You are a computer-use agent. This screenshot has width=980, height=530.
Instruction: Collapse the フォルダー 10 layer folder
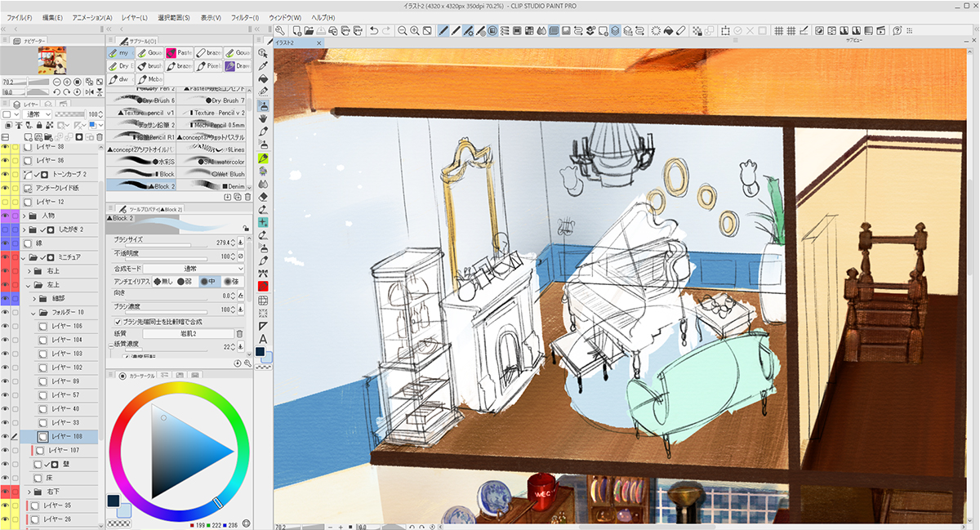tap(33, 313)
